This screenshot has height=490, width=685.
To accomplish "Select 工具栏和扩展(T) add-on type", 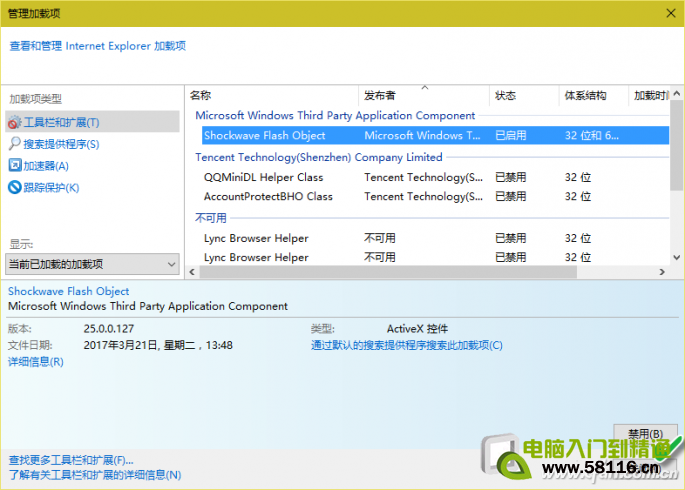I will 93,122.
